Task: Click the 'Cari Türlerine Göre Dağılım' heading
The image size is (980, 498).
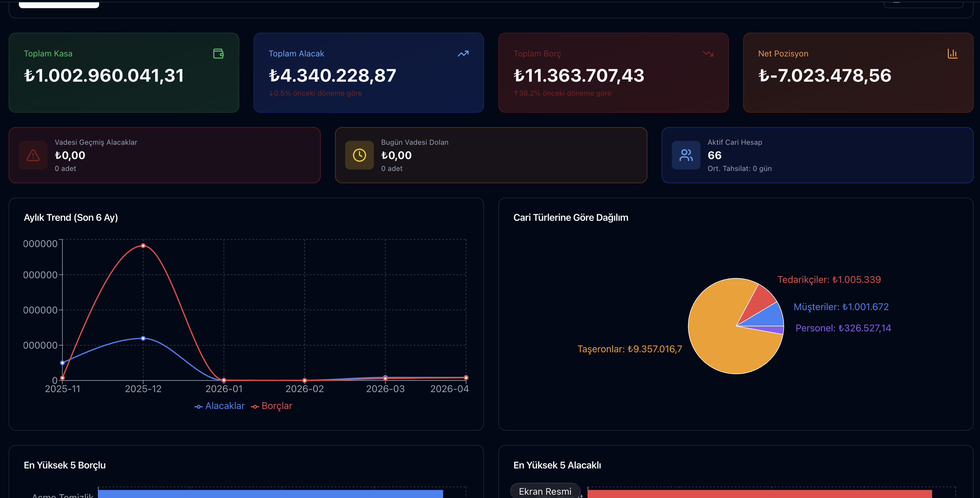Action: coord(571,217)
